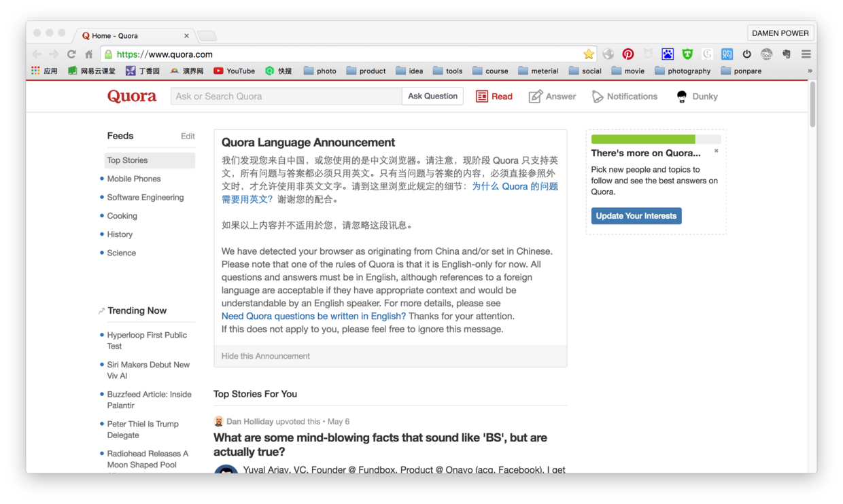
Task: Bookmark this page with the star icon
Action: [589, 54]
